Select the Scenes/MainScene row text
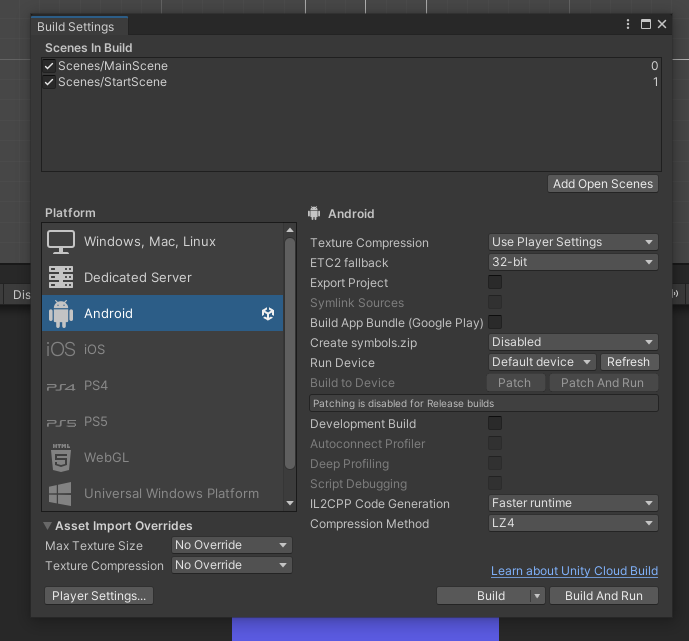This screenshot has height=641, width=689. click(113, 66)
